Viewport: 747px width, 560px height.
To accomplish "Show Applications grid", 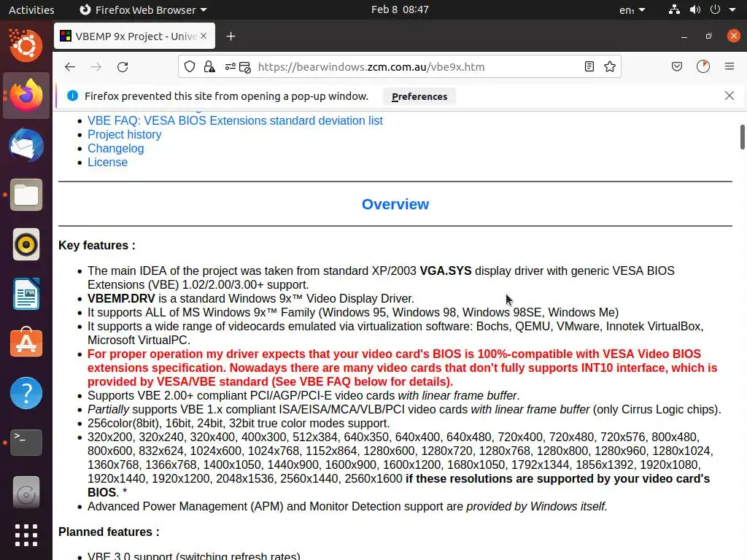I will [x=26, y=535].
